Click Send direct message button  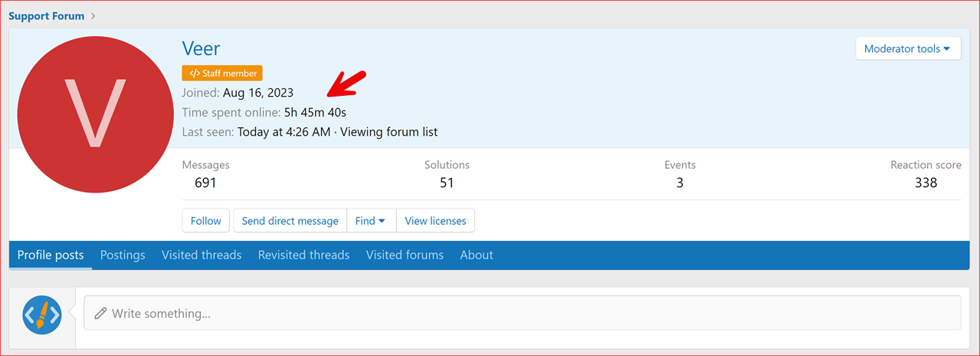coord(290,221)
